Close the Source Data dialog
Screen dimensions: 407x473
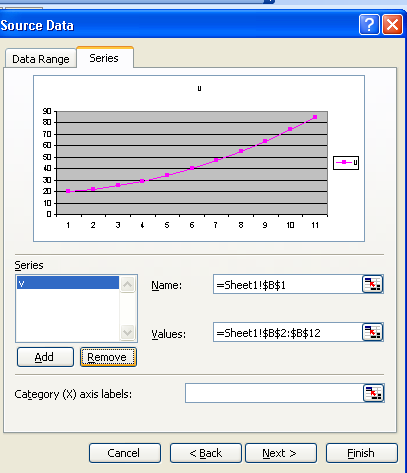[392, 25]
